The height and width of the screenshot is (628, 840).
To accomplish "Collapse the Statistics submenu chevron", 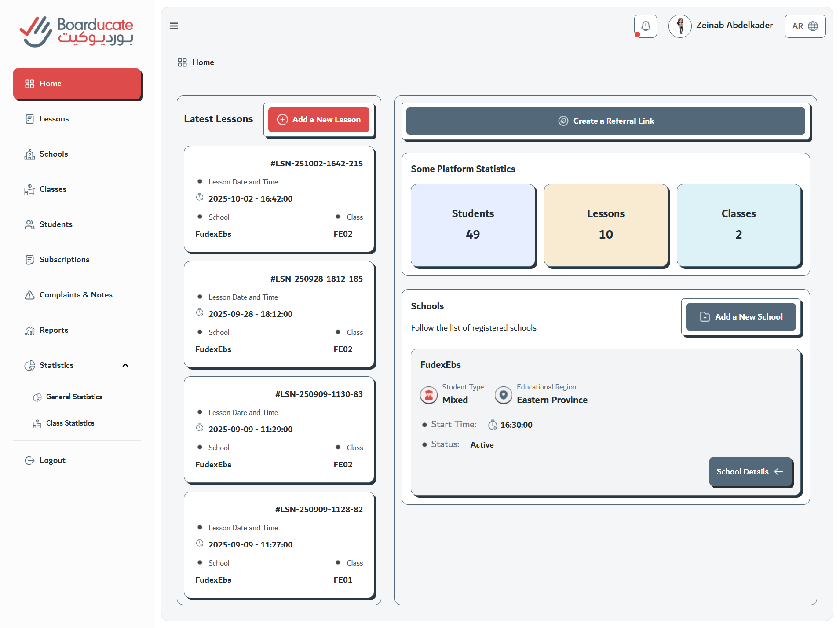I will [125, 365].
